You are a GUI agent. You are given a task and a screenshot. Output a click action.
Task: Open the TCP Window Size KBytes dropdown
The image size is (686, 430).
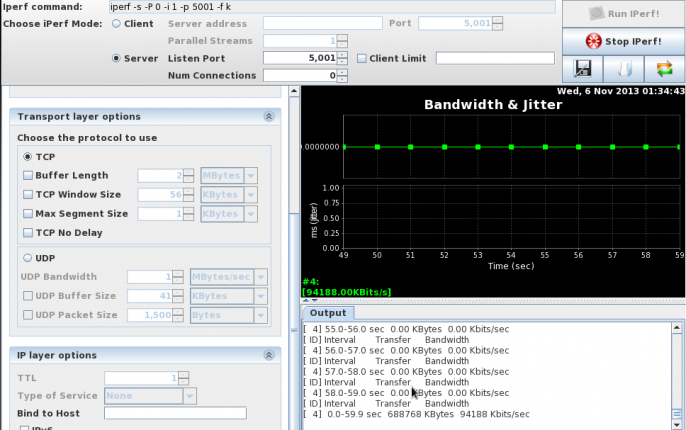[x=250, y=194]
